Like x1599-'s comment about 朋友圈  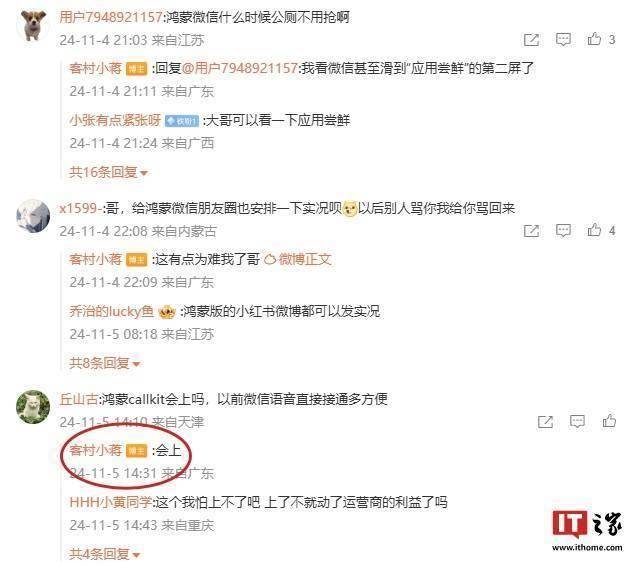tap(594, 230)
